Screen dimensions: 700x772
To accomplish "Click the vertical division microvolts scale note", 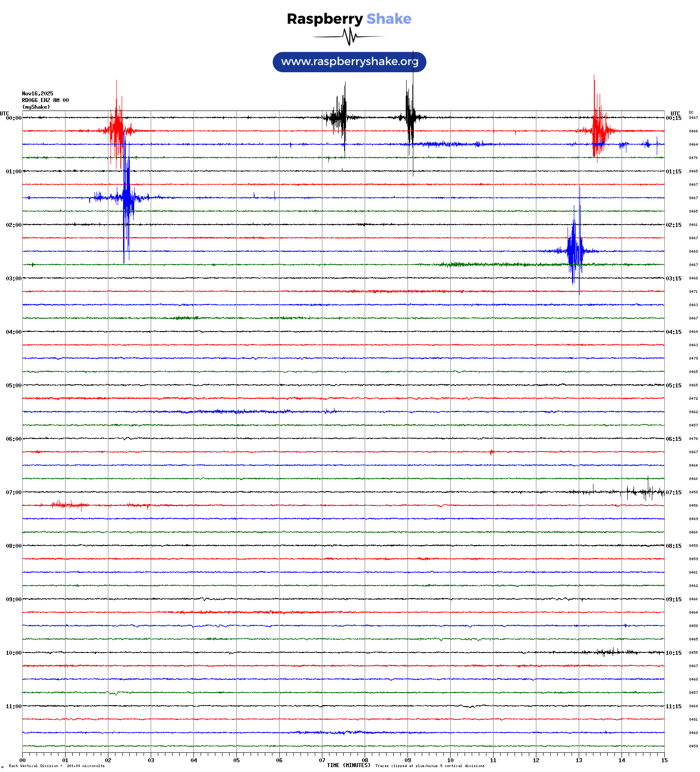I will click(57, 766).
